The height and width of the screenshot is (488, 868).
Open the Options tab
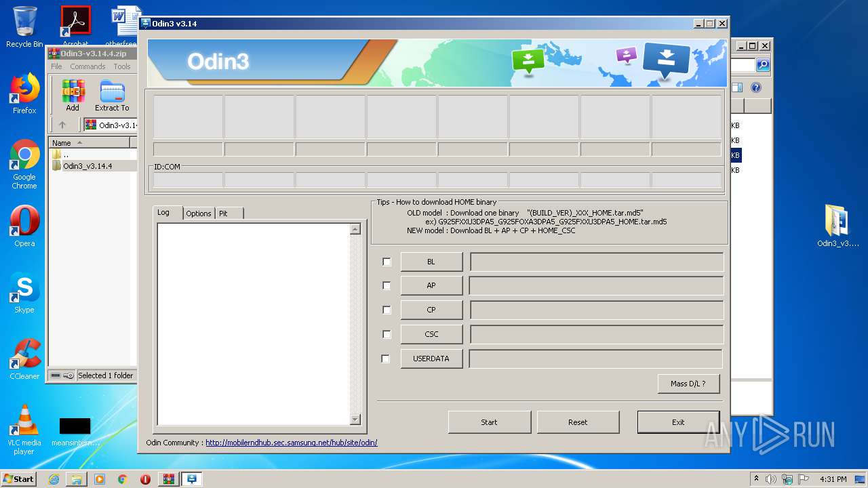(x=199, y=213)
